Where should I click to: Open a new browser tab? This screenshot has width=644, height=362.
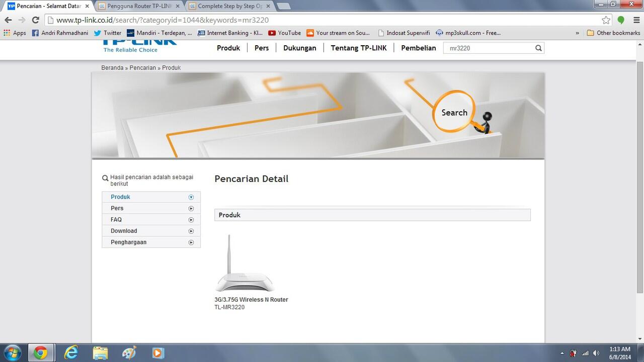pyautogui.click(x=283, y=6)
